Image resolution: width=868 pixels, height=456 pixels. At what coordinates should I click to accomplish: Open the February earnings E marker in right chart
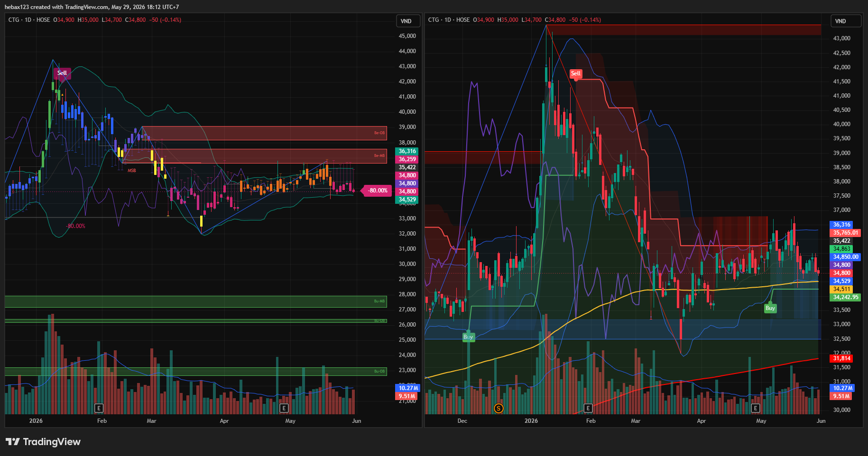click(588, 408)
